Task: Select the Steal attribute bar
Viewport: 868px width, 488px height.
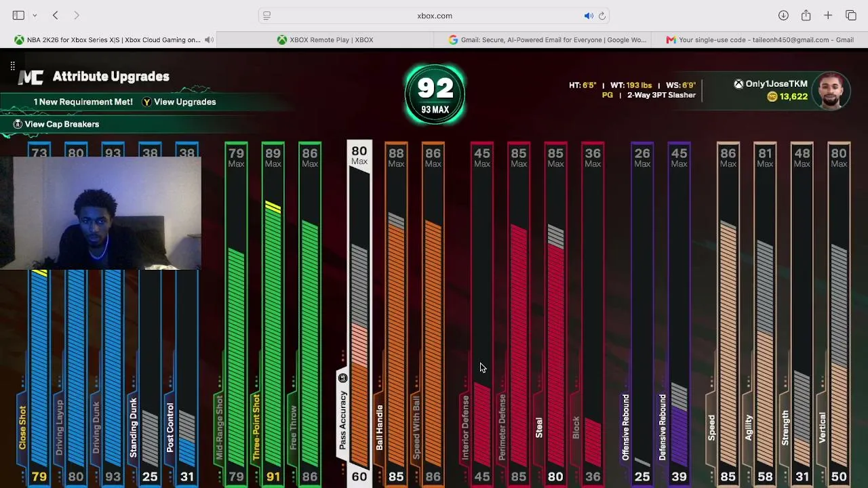Action: pos(555,314)
